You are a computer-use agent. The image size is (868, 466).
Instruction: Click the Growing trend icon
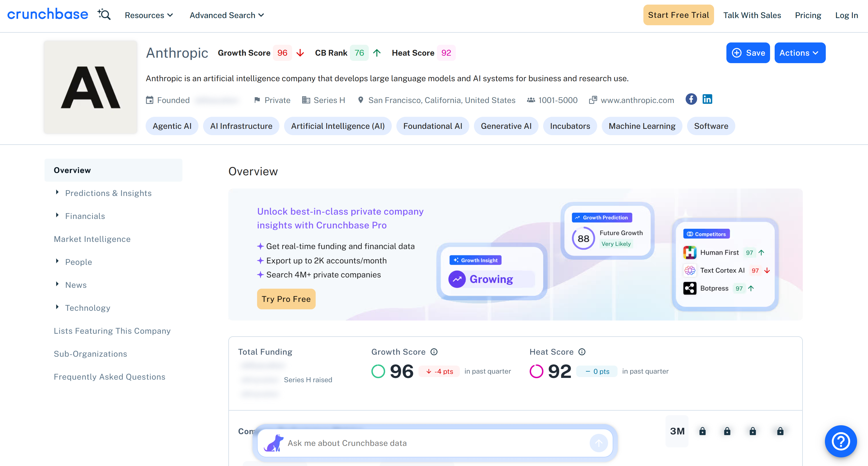(457, 279)
